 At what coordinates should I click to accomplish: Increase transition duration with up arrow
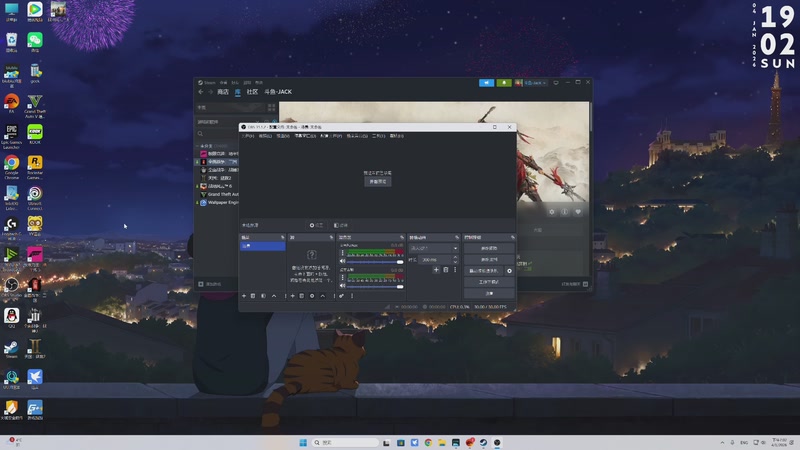point(455,258)
